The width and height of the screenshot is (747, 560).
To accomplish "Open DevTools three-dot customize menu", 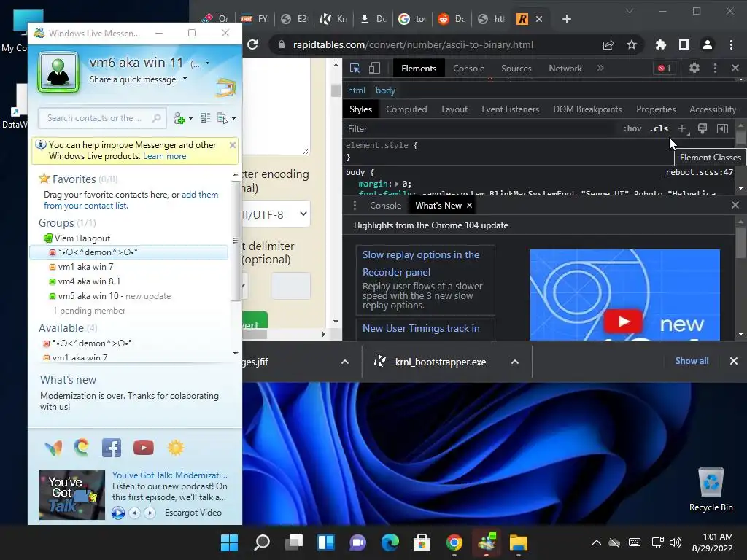I will 715,68.
